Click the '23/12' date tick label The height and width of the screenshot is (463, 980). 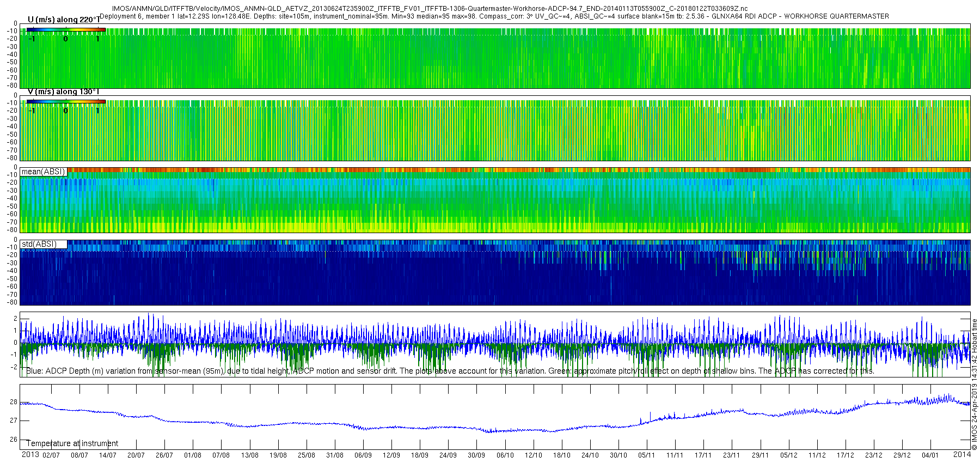click(874, 455)
